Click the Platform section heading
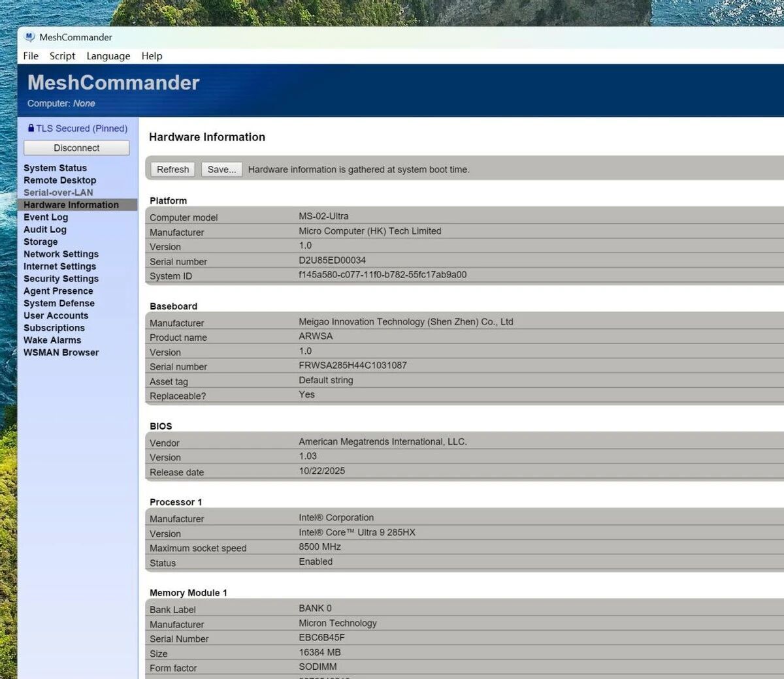Viewport: 784px width, 679px height. coord(168,200)
